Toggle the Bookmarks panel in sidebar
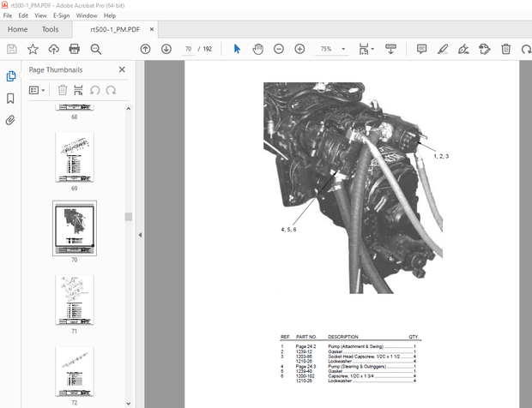This screenshot has height=408, width=532. (x=10, y=99)
